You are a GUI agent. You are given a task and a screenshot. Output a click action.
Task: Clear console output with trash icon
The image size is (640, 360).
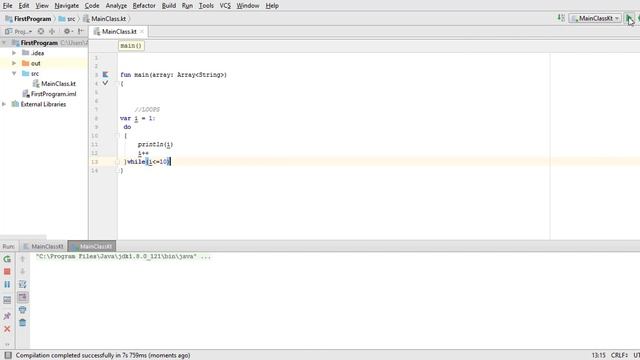pos(23,322)
